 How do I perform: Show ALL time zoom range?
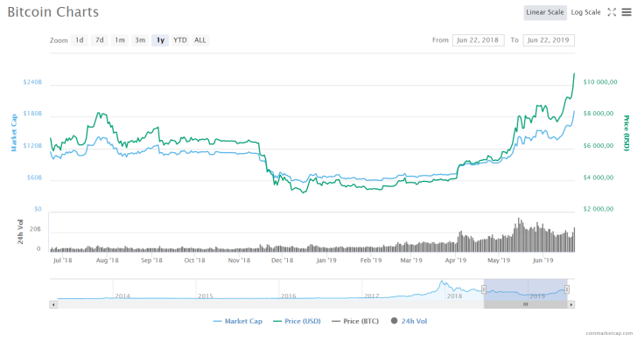[x=200, y=40]
